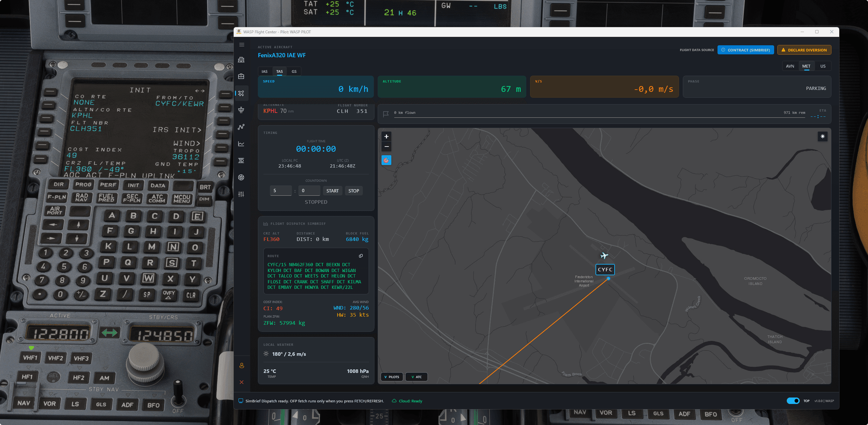
Task: Click the CYFC airport label on map
Action: [x=605, y=269]
